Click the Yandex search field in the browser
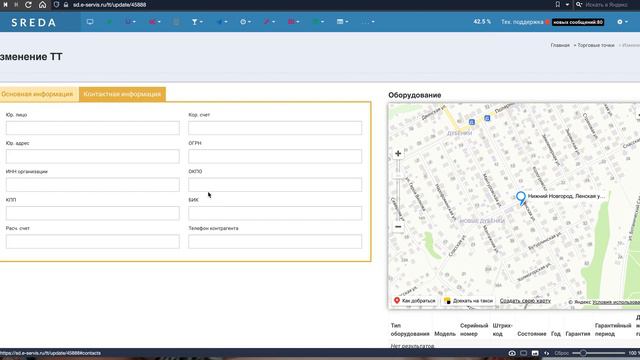This screenshot has height=360, width=640. [x=607, y=5]
